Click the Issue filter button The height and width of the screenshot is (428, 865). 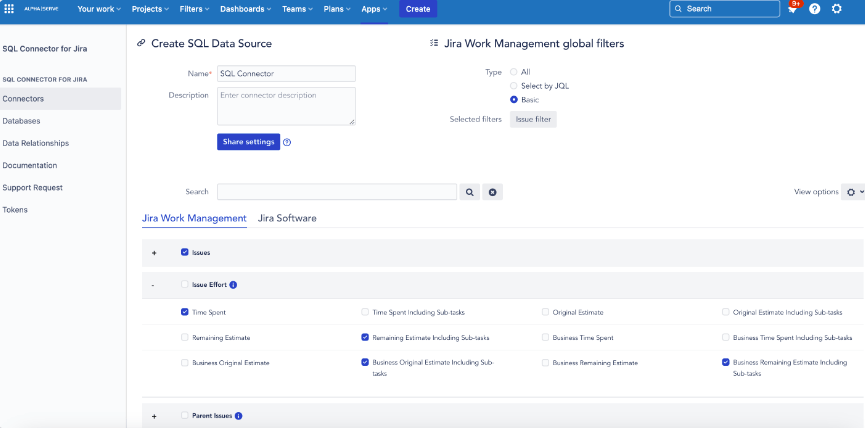point(533,119)
